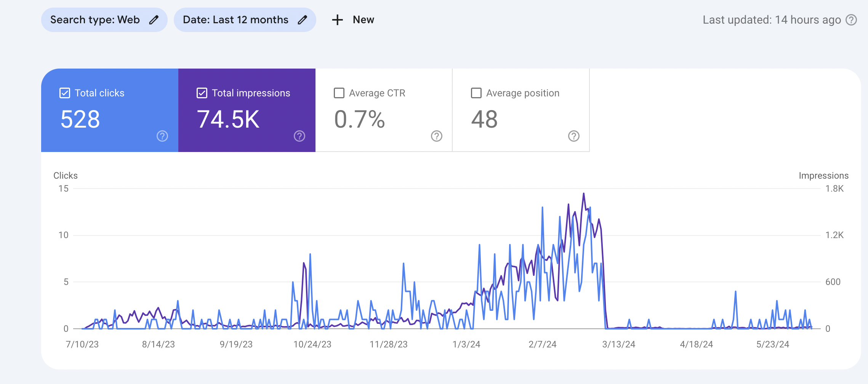This screenshot has width=868, height=384.
Task: Open the Total clicks help icon
Action: 162,136
